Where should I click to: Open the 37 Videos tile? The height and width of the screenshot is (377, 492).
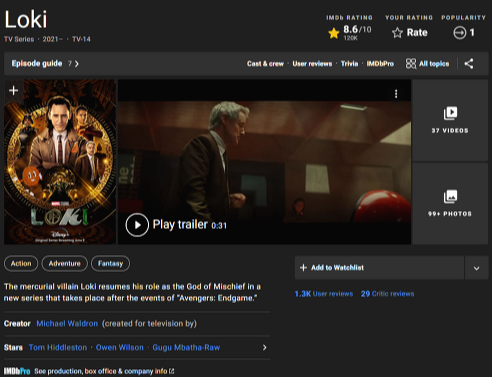(x=450, y=120)
